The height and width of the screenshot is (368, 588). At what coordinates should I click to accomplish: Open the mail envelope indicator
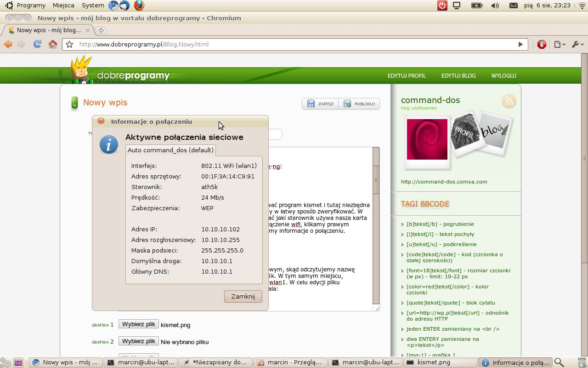(x=514, y=6)
